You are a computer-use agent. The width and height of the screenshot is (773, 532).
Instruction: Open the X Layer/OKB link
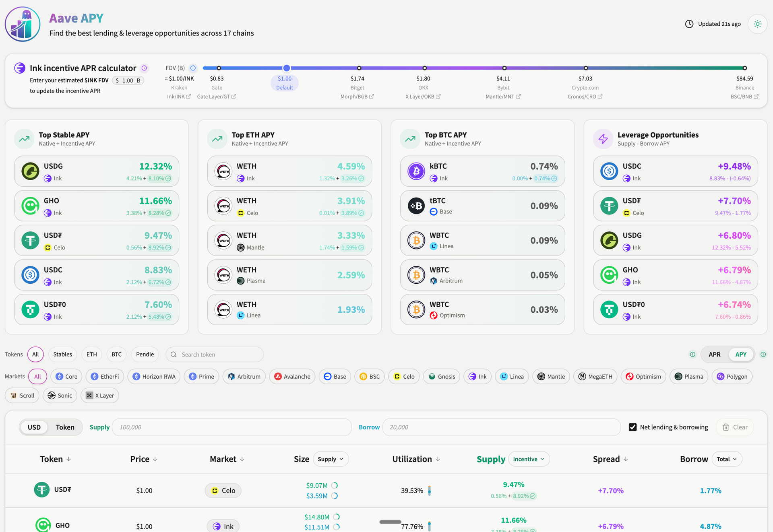(423, 97)
